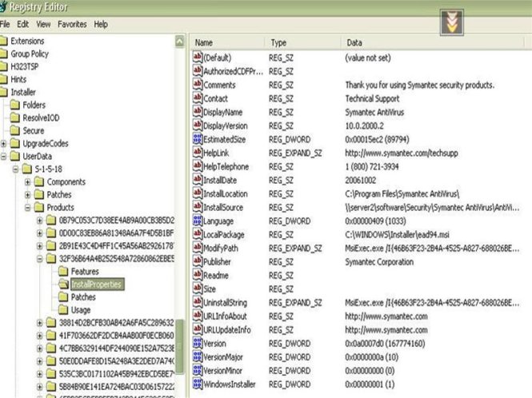Image resolution: width=532 pixels, height=398 pixels.
Task: Click the folder icon of ResolveIOD key
Action: 15,118
